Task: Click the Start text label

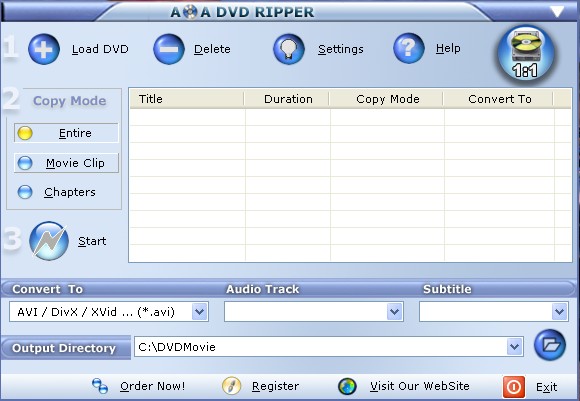Action: tap(92, 241)
